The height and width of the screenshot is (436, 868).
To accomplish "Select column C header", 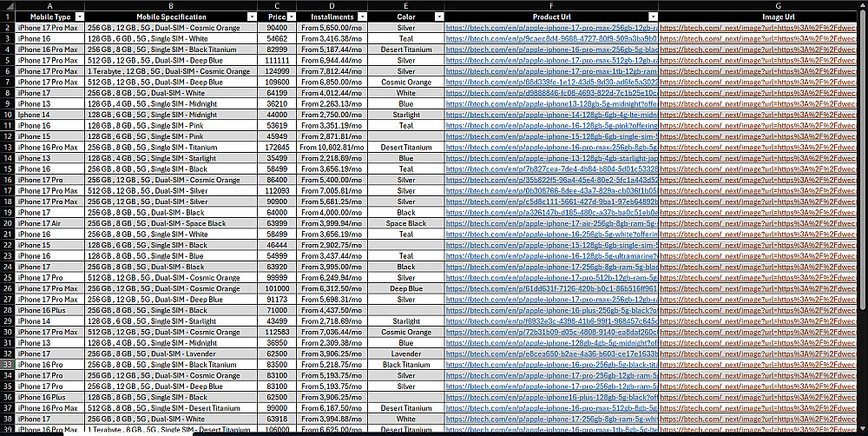I will (277, 5).
